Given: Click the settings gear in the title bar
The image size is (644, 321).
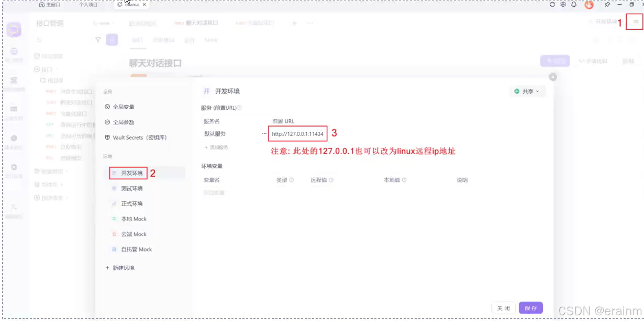Looking at the screenshot, I should point(563,4).
